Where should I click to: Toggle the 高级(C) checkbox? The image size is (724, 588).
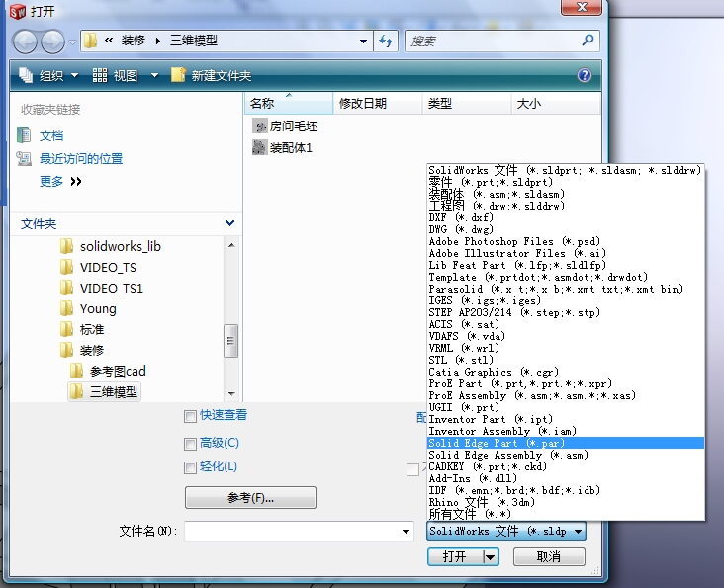[190, 444]
